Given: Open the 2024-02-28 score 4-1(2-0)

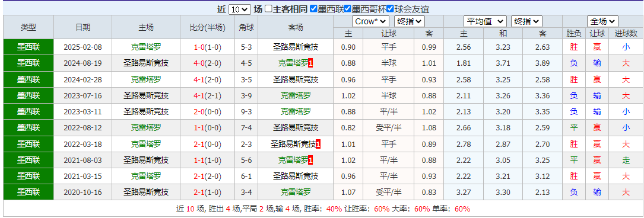Looking at the screenshot, I should click(x=207, y=79).
